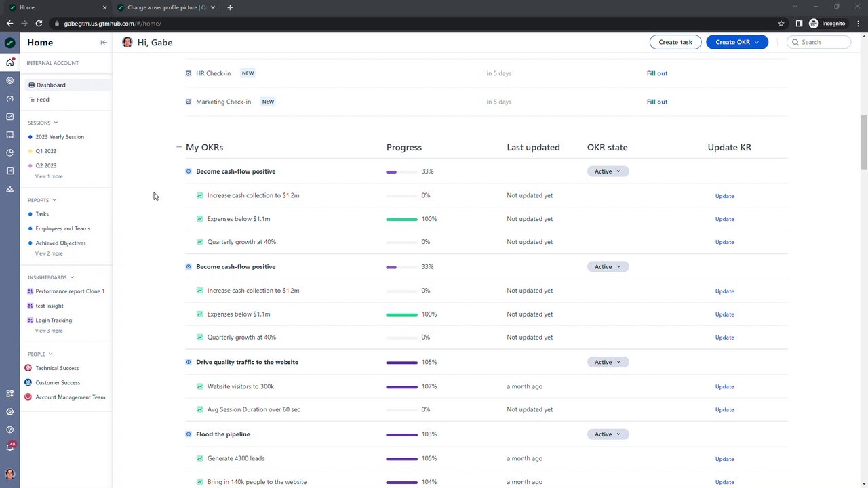868x488 pixels.
Task: Toggle the Insightboards section chevron
Action: 72,277
